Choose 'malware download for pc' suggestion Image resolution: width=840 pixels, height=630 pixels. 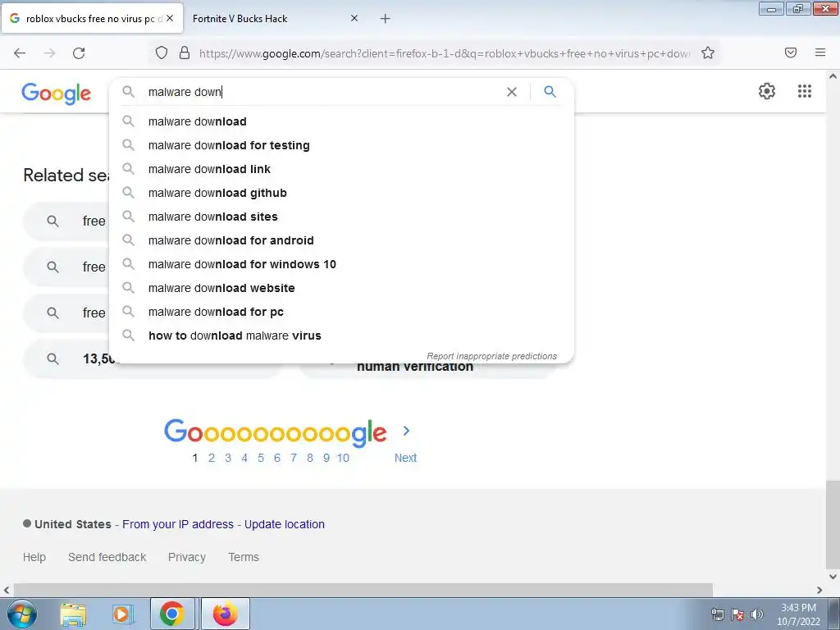click(x=340, y=312)
